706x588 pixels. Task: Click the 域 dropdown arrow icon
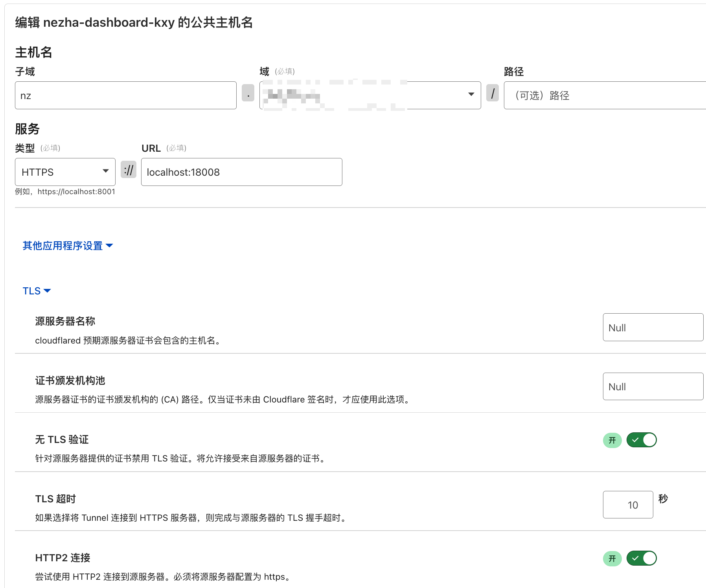pyautogui.click(x=471, y=94)
